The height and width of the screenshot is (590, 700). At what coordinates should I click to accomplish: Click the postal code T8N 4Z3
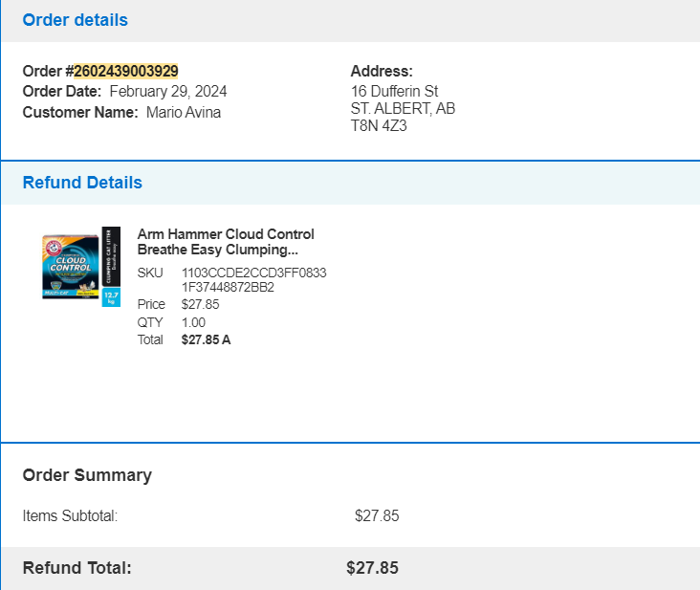pyautogui.click(x=379, y=126)
